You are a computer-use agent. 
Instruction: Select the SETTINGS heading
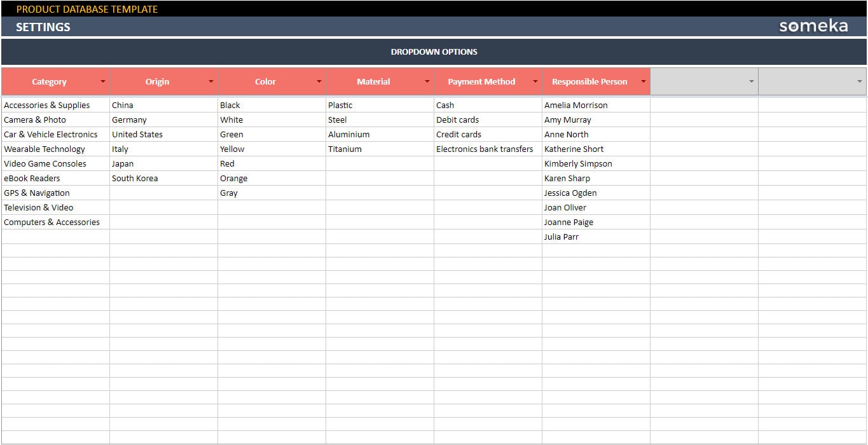(x=43, y=27)
